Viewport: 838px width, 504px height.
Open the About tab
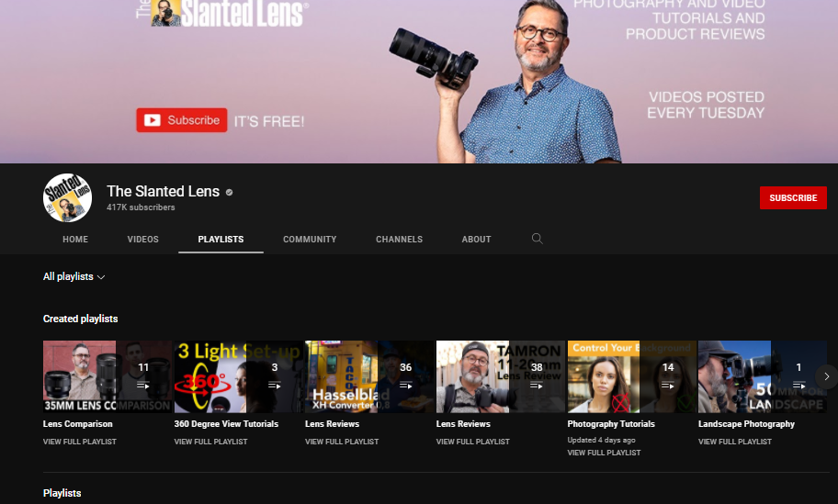tap(476, 240)
